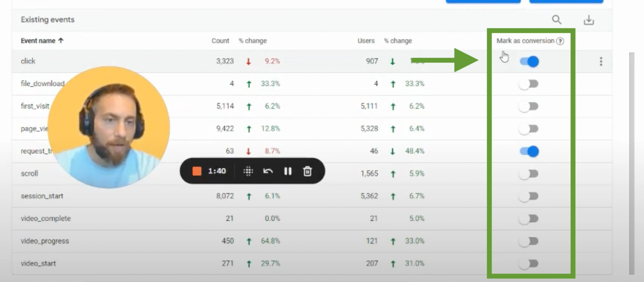Select the count value 450
This screenshot has height=282, width=644.
pos(228,241)
